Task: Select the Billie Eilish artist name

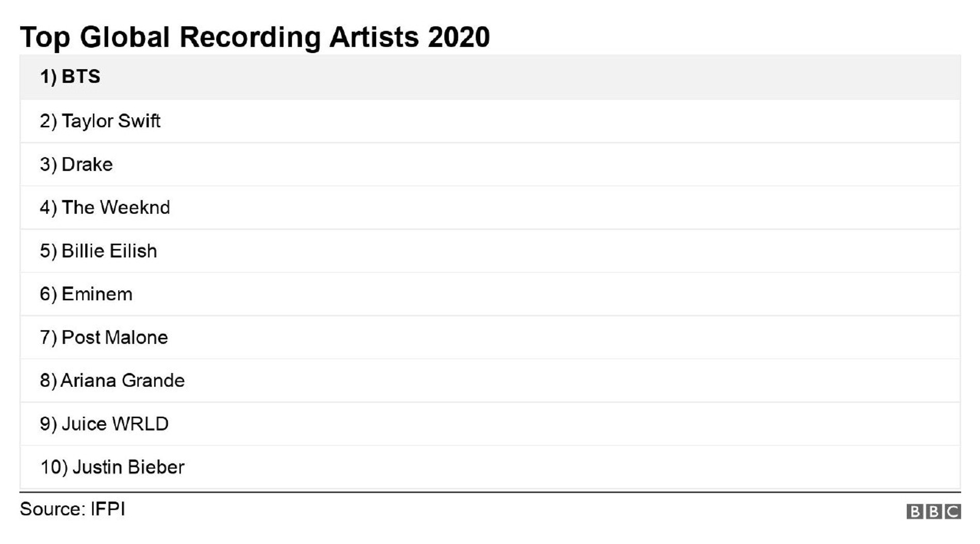Action: pos(109,251)
